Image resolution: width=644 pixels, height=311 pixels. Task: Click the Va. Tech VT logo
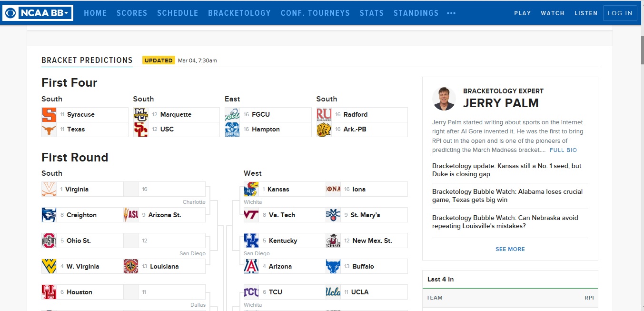[251, 215]
